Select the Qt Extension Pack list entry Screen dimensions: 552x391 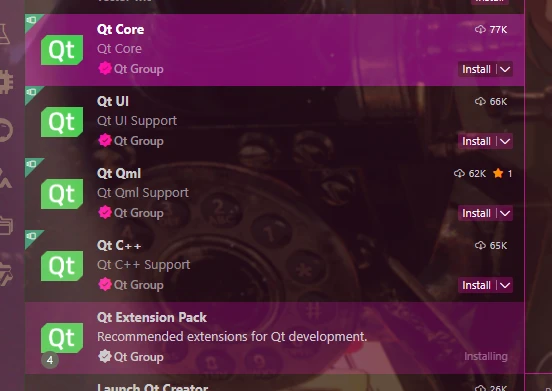[x=275, y=338]
